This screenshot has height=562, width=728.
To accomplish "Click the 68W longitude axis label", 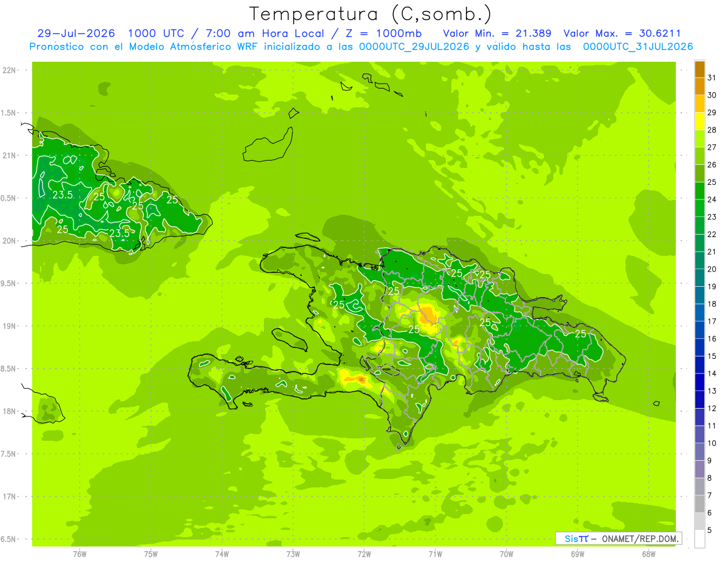I will (649, 554).
